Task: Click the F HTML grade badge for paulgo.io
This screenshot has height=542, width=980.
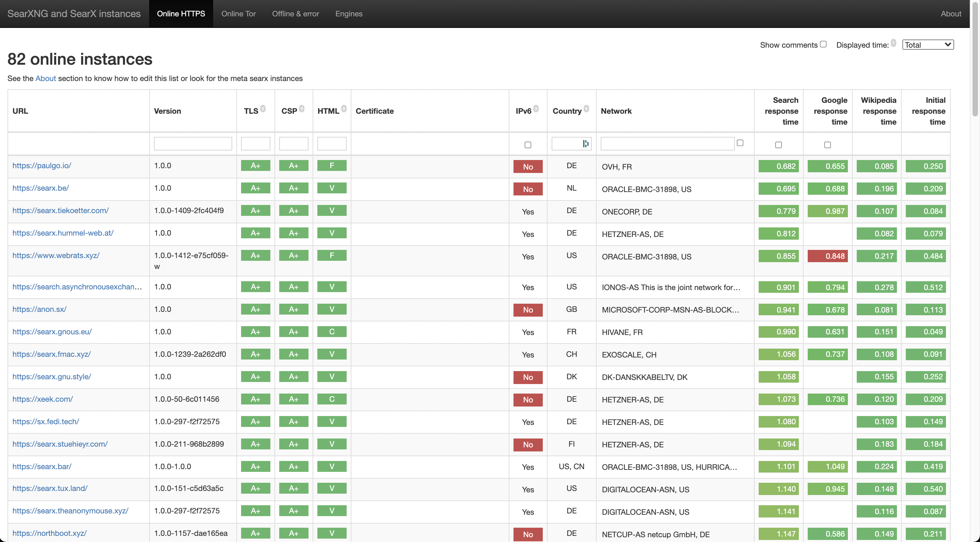Action: pos(331,165)
